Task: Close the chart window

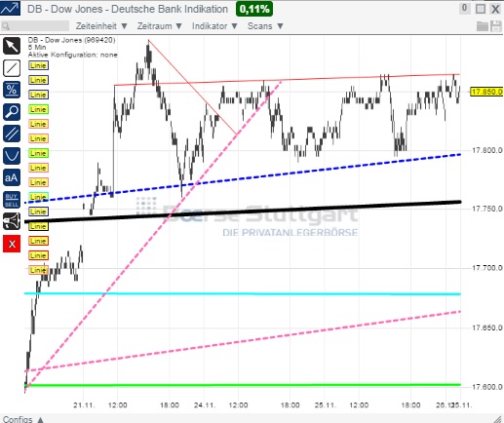Action: click(x=495, y=9)
